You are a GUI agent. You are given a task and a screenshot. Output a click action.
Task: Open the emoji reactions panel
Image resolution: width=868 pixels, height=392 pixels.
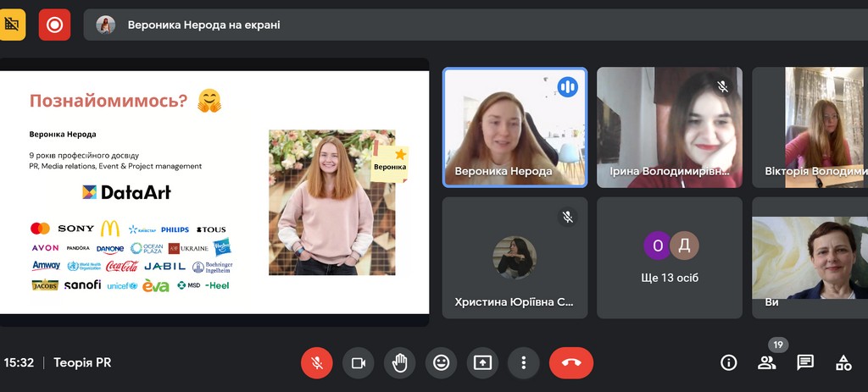[441, 362]
